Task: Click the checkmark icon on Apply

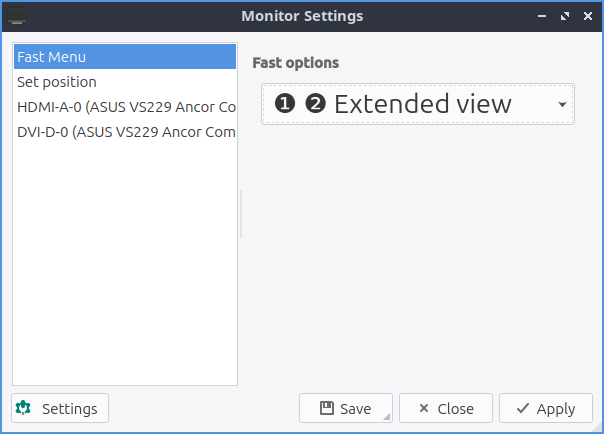Action: point(523,408)
